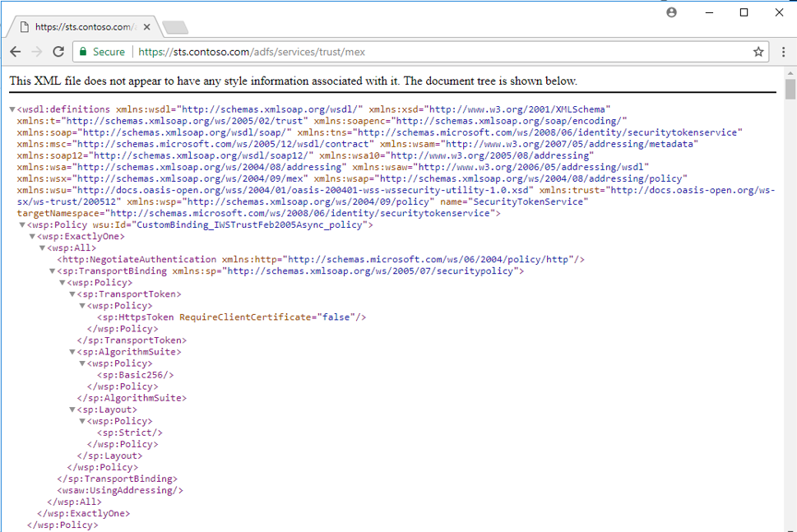Collapse the opening sp:TransportToken node
The height and width of the screenshot is (532, 797).
pyautogui.click(x=72, y=294)
